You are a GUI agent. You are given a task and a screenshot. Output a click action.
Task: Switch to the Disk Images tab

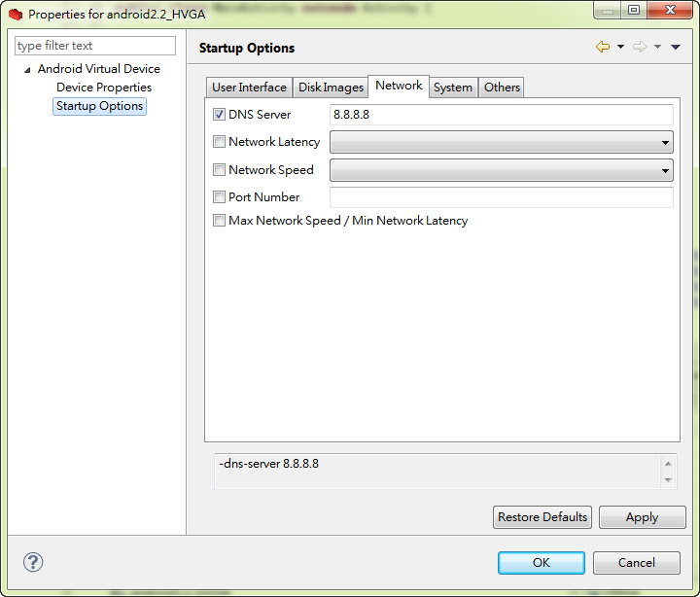point(331,88)
